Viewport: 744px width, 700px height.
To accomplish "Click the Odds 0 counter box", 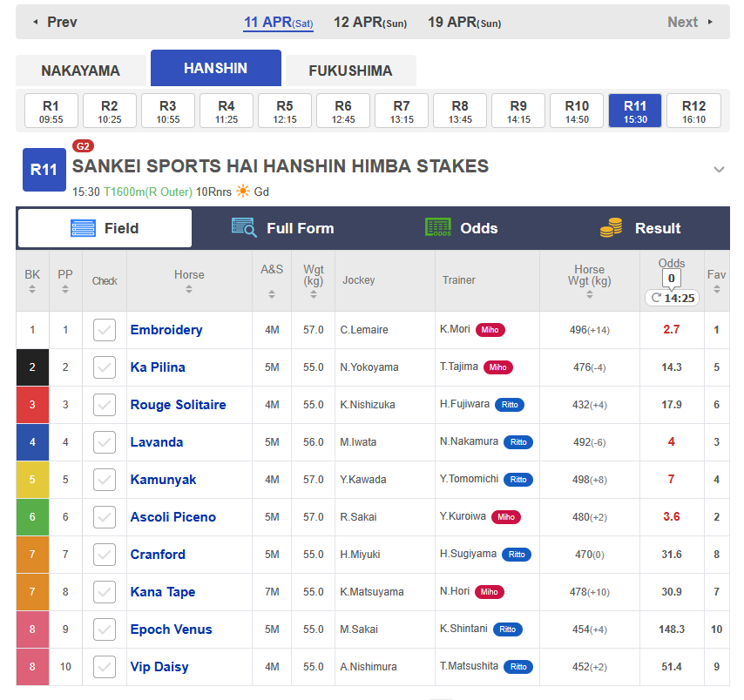I will point(672,279).
